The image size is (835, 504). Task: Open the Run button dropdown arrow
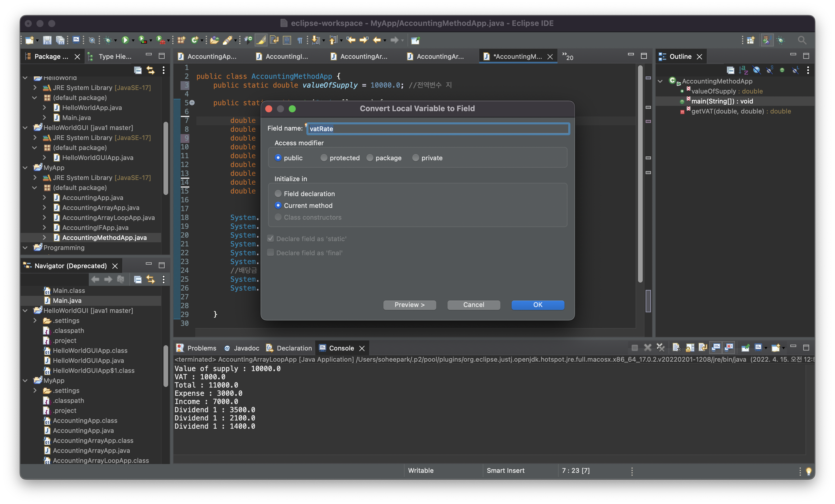point(133,41)
